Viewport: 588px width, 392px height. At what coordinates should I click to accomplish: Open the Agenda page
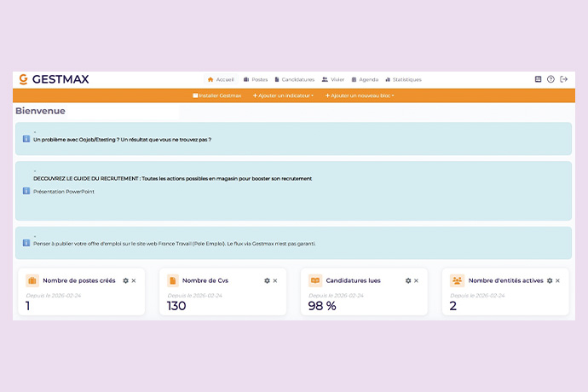click(364, 79)
